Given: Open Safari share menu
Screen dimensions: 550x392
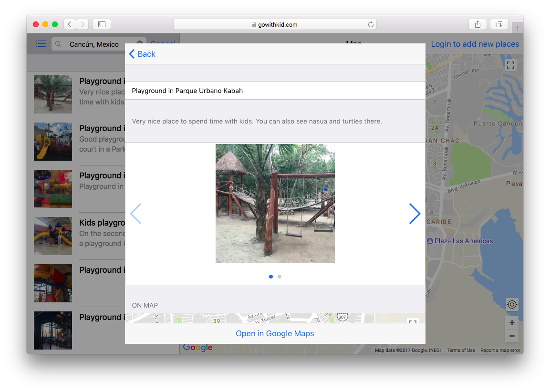Looking at the screenshot, I should [x=477, y=24].
